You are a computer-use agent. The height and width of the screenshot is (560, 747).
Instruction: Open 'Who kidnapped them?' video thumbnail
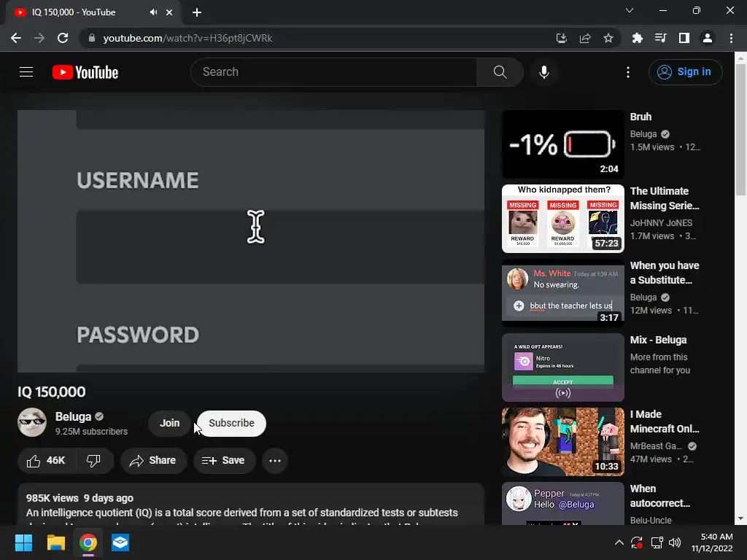pyautogui.click(x=562, y=219)
